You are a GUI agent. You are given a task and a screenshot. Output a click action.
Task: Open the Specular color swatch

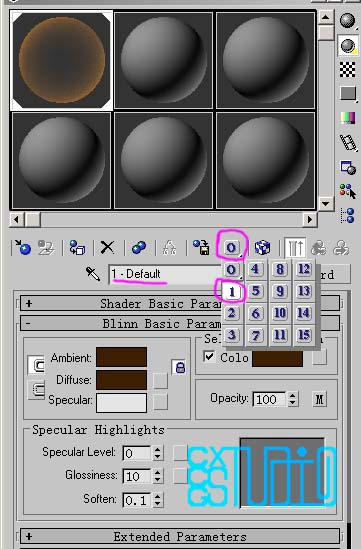[x=122, y=403]
